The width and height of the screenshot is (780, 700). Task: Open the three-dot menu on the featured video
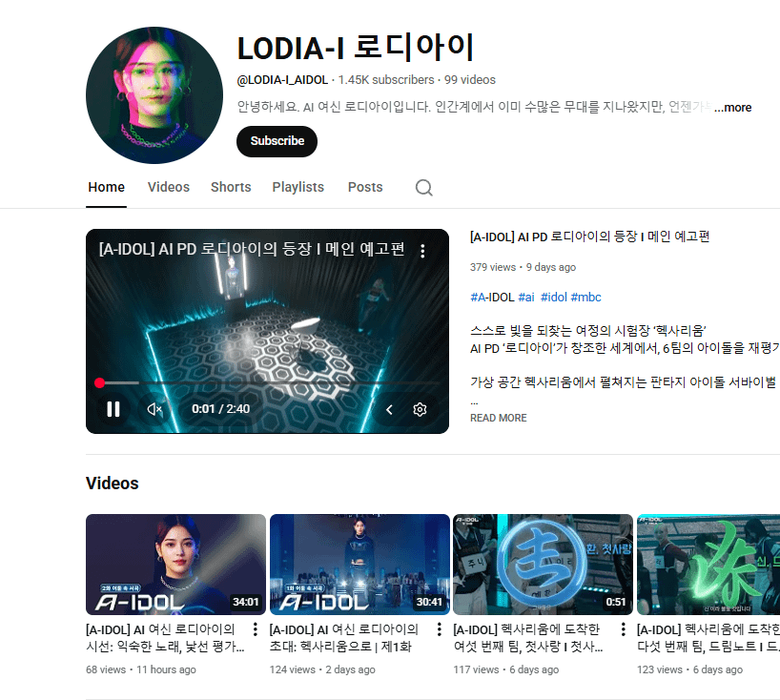click(x=422, y=251)
